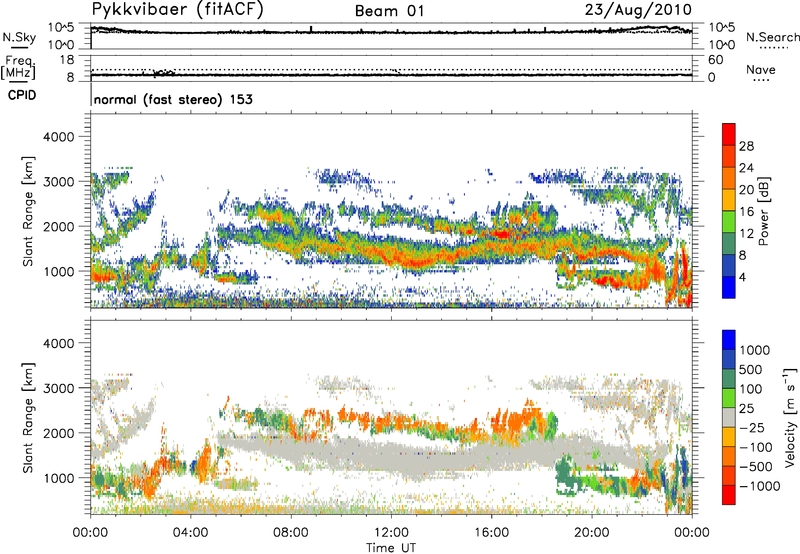Click the Time UT axis label

coord(391,548)
